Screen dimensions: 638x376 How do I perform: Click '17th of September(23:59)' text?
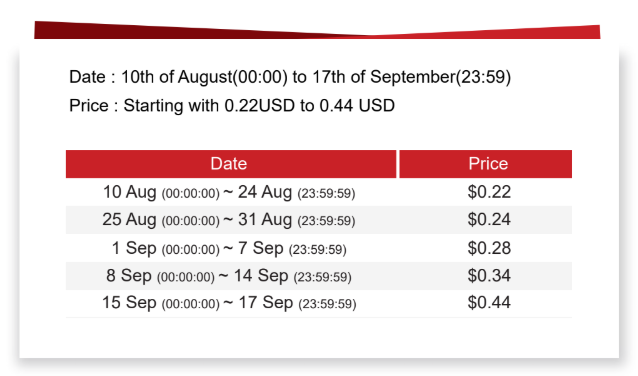411,77
